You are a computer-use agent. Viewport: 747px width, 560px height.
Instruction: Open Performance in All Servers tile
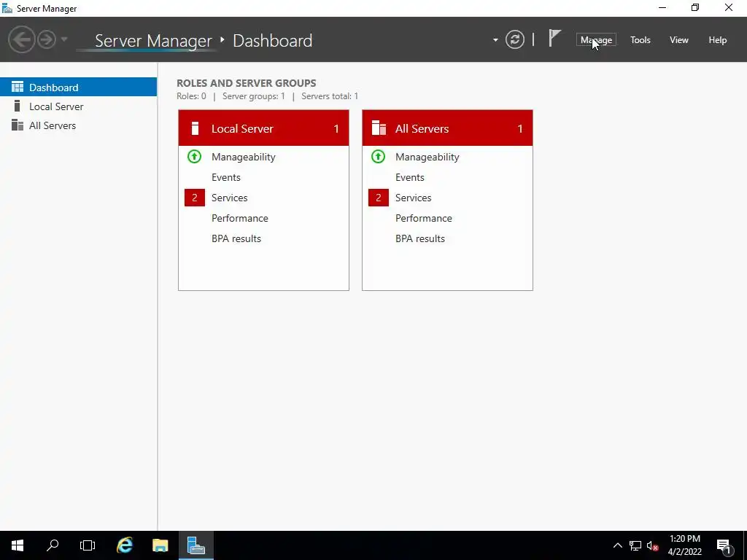tap(424, 218)
